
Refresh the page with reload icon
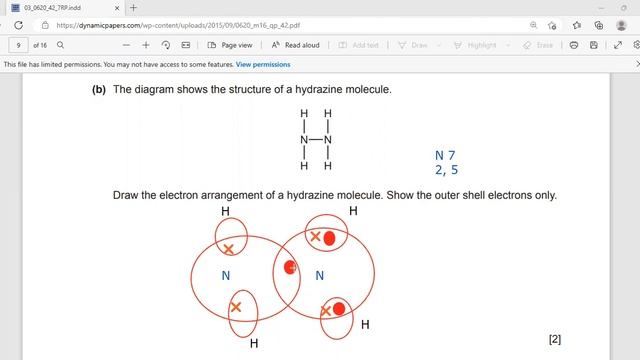coord(18,25)
